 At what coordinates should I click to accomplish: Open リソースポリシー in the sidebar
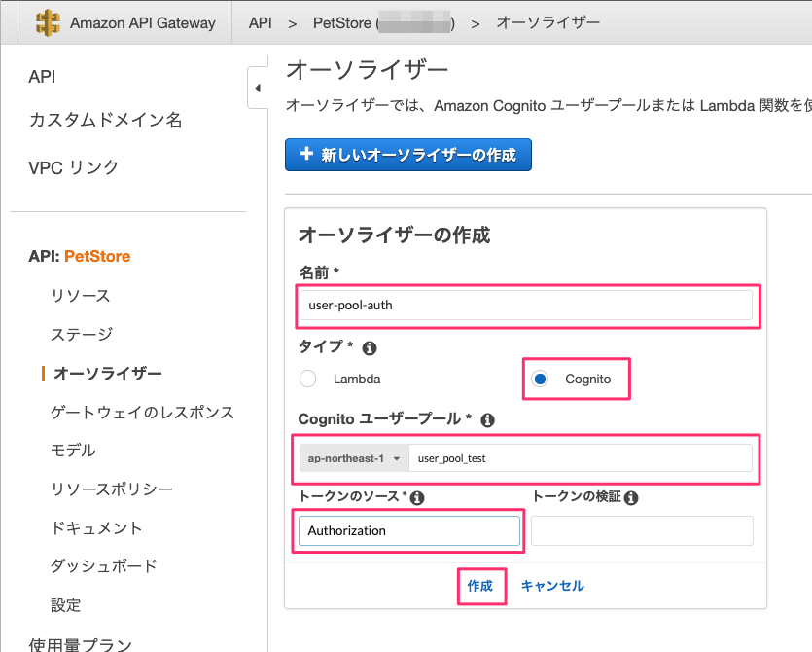pyautogui.click(x=111, y=489)
